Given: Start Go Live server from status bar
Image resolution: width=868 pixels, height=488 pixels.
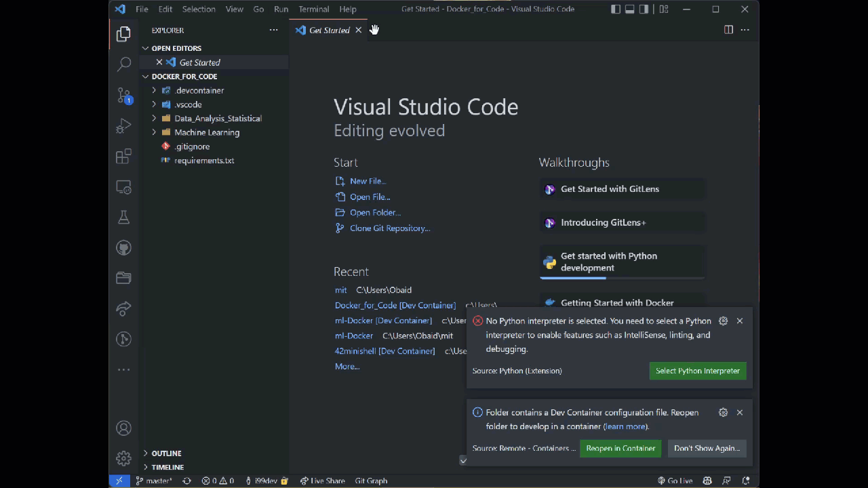Looking at the screenshot, I should pyautogui.click(x=675, y=481).
